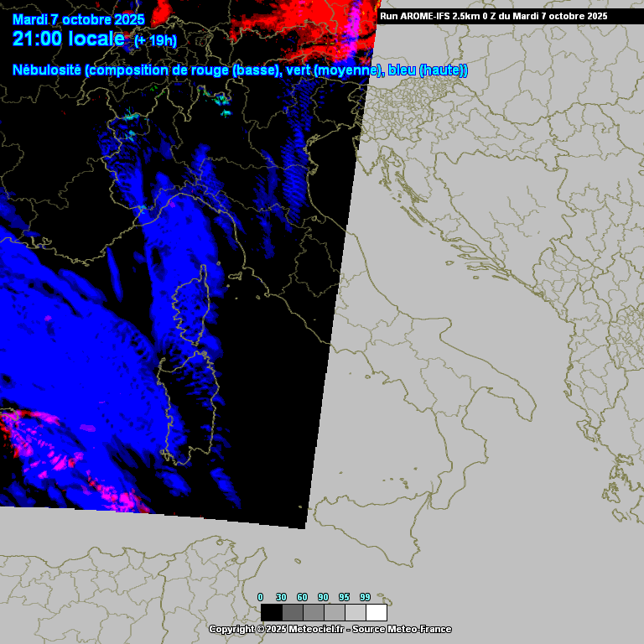Click the small green mid-cloud spot over Alps

pyautogui.click(x=222, y=101)
